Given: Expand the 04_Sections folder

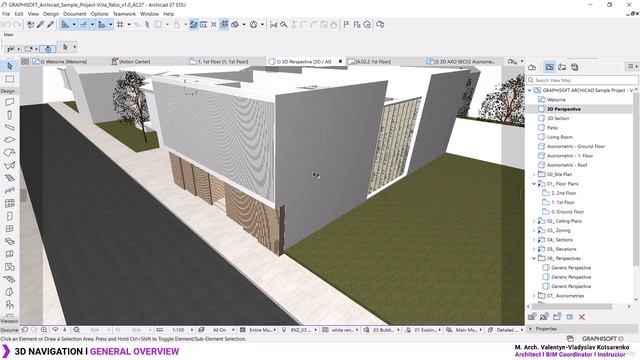Looking at the screenshot, I should pyautogui.click(x=534, y=240).
